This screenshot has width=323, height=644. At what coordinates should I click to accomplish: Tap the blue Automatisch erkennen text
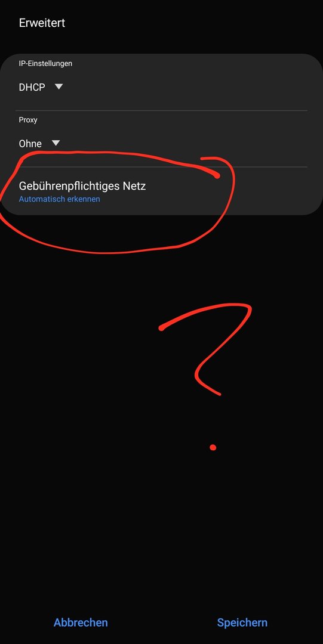(59, 199)
